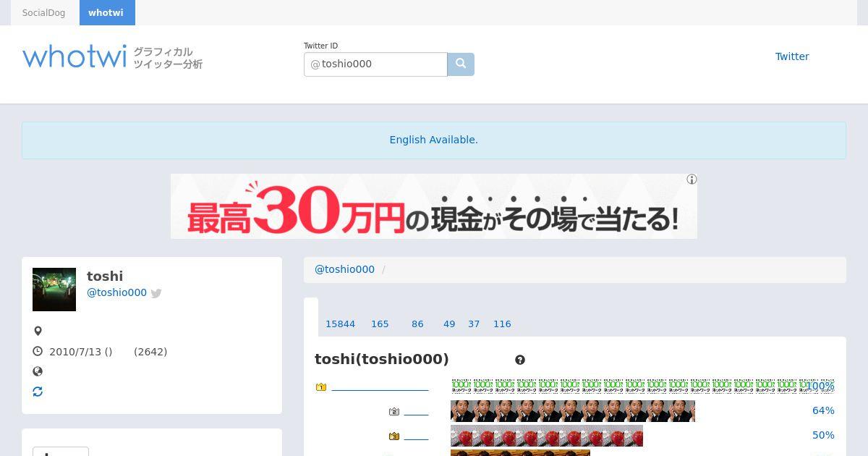Screen dimensions: 868x456
Task: Open the 49 stats tab
Action: coord(449,324)
